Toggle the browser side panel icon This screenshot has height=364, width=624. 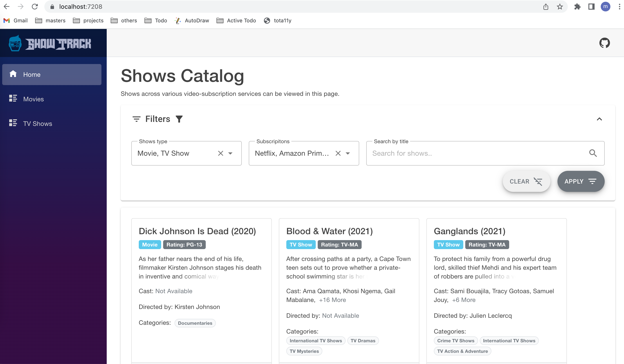tap(592, 7)
